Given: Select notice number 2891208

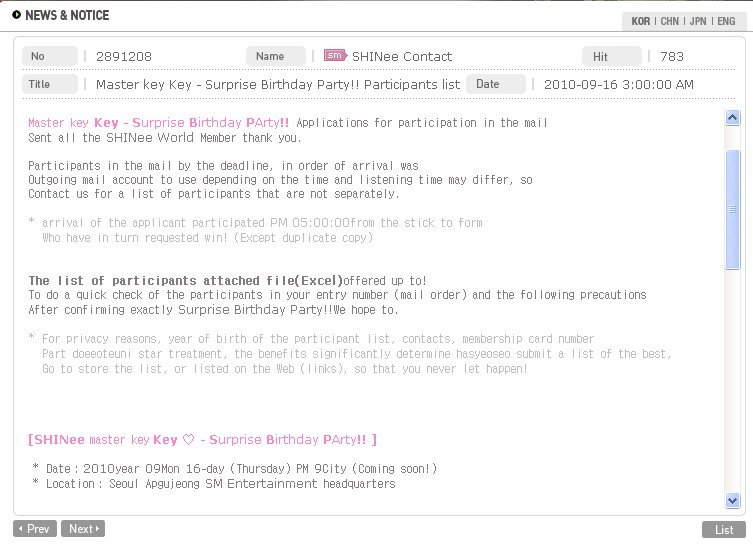Looking at the screenshot, I should coord(123,57).
